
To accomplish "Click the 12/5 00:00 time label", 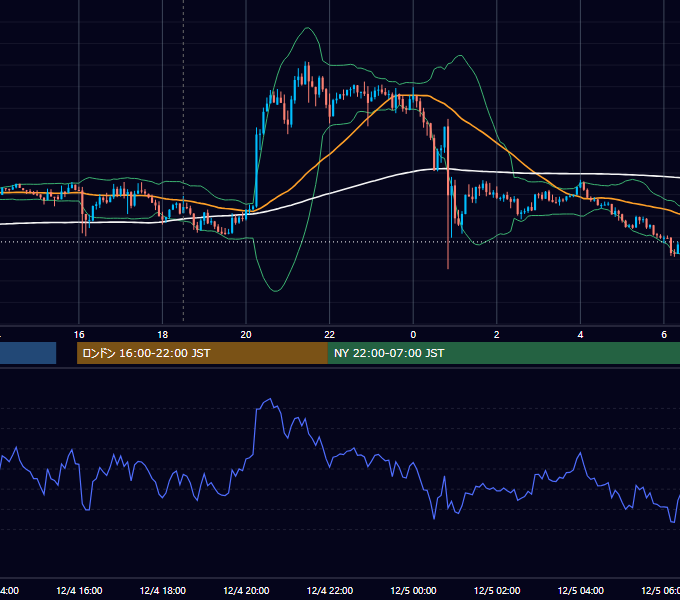I will coord(413,590).
